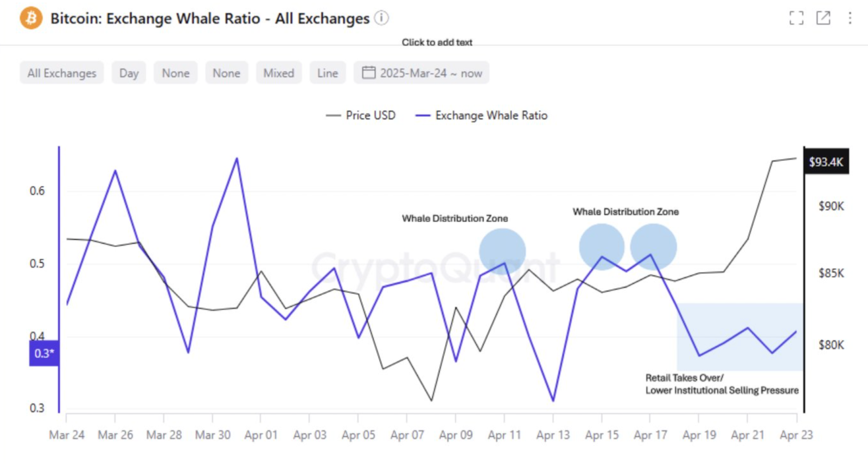Click the $80K price axis label
The image size is (868, 464).
pos(831,345)
